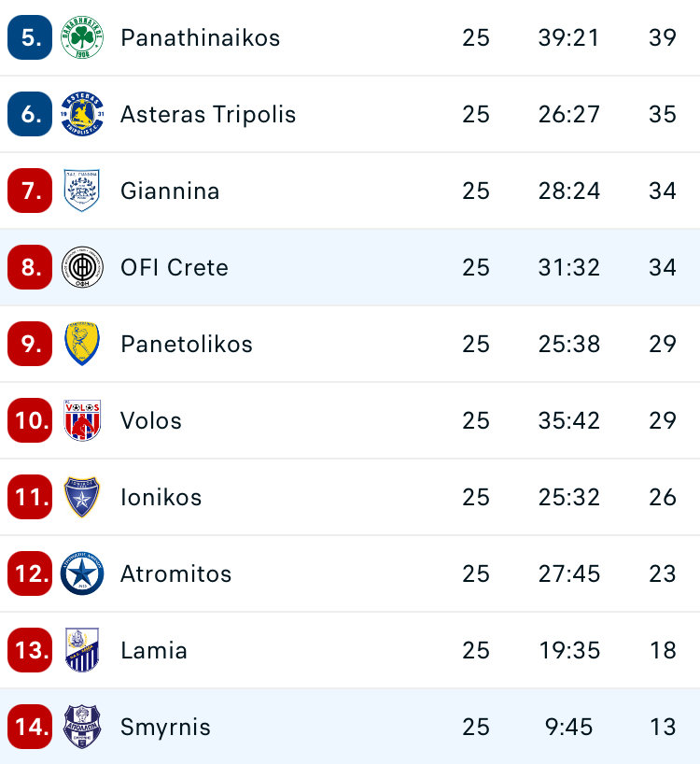Click the Panathinaikos club crest
This screenshot has width=700, height=764.
point(82,38)
